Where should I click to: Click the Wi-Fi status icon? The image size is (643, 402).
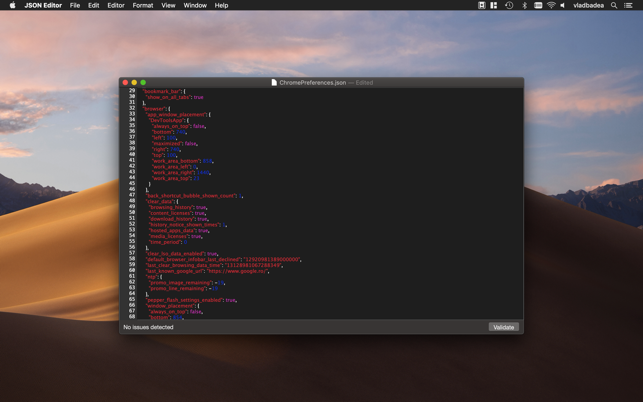551,5
